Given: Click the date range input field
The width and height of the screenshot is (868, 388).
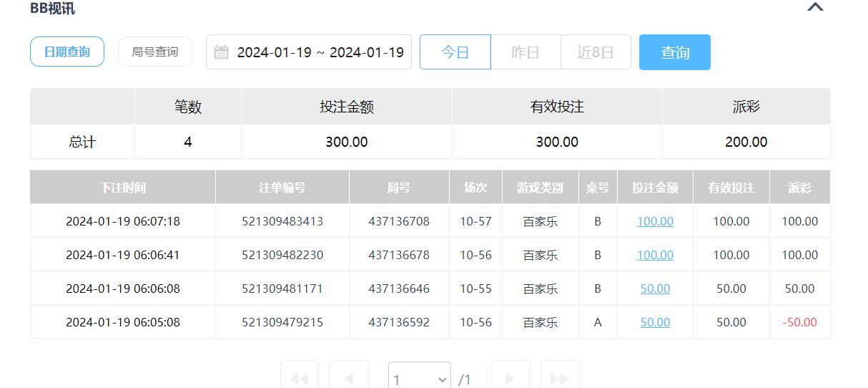Looking at the screenshot, I should click(x=320, y=52).
